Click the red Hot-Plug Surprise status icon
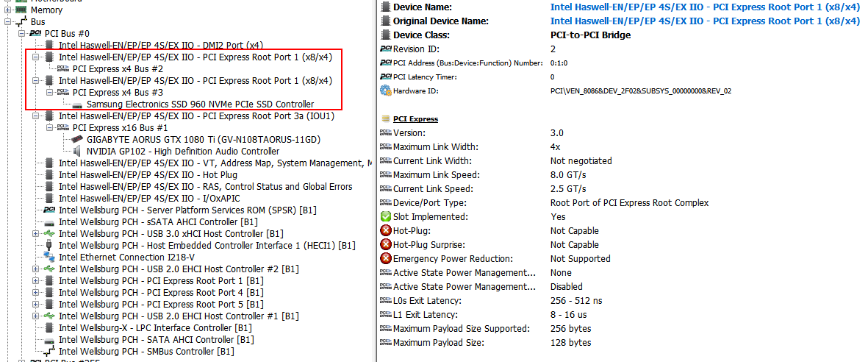868x362 pixels. coord(385,244)
